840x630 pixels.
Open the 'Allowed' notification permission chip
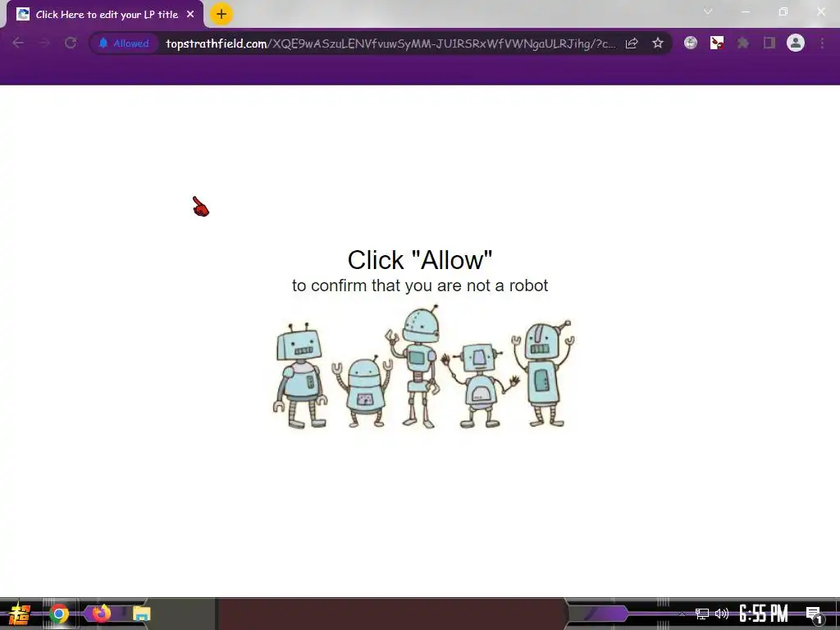point(124,43)
